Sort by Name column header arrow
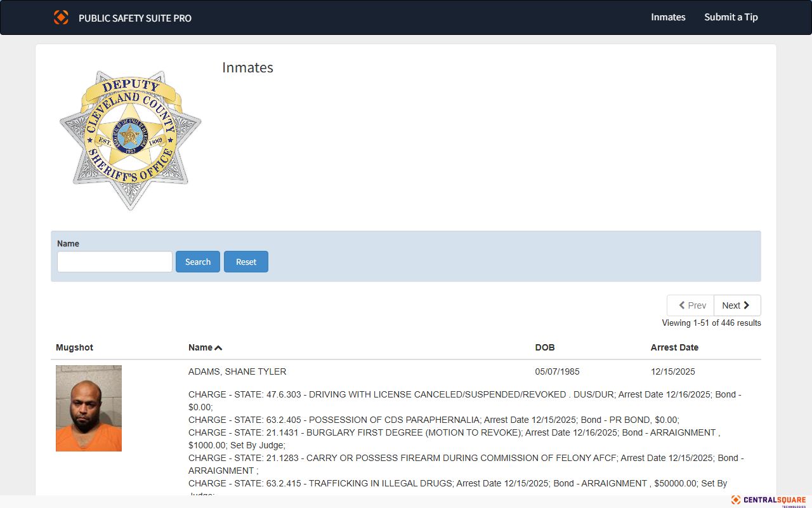812x508 pixels. click(218, 348)
